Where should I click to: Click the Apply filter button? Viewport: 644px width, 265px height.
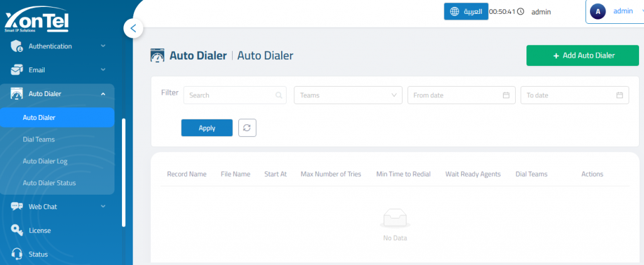[x=206, y=127]
